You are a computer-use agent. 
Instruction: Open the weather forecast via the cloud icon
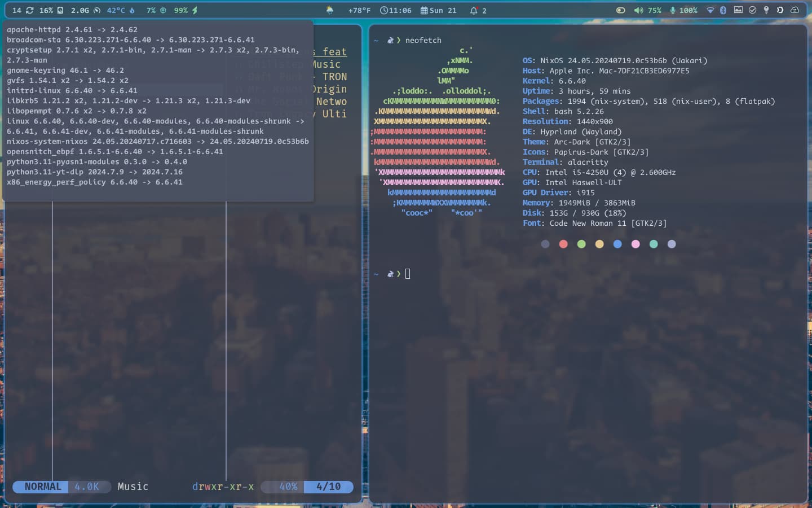(328, 10)
